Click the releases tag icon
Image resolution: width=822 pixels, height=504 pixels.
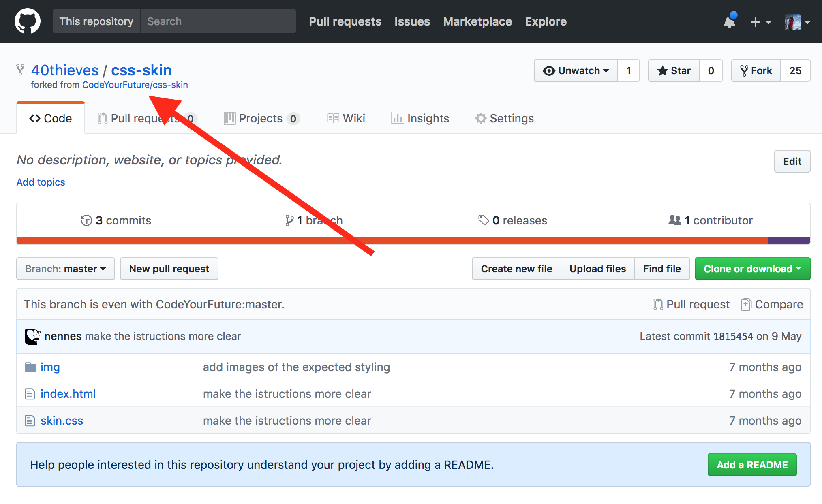483,220
